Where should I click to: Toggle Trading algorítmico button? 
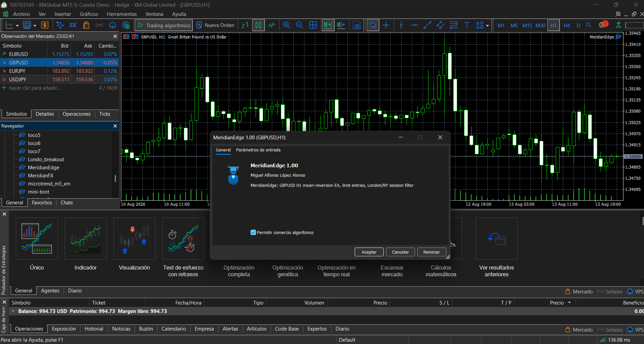tap(164, 25)
